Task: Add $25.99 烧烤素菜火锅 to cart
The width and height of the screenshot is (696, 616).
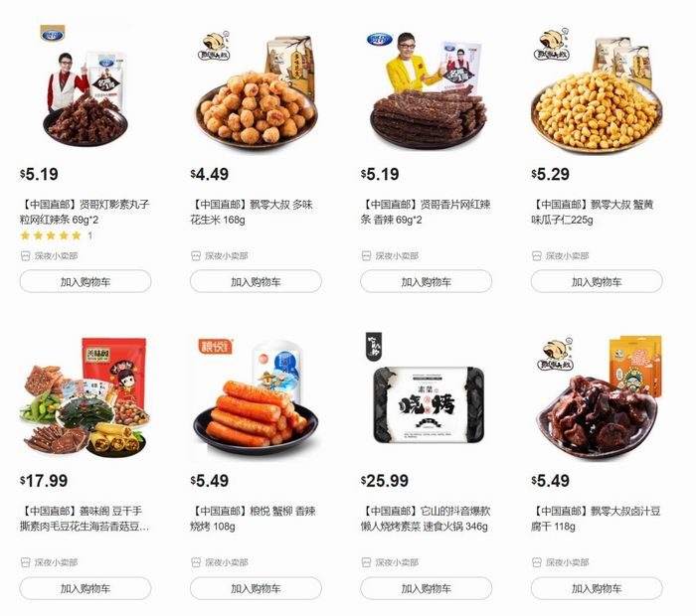Action: pyautogui.click(x=427, y=588)
